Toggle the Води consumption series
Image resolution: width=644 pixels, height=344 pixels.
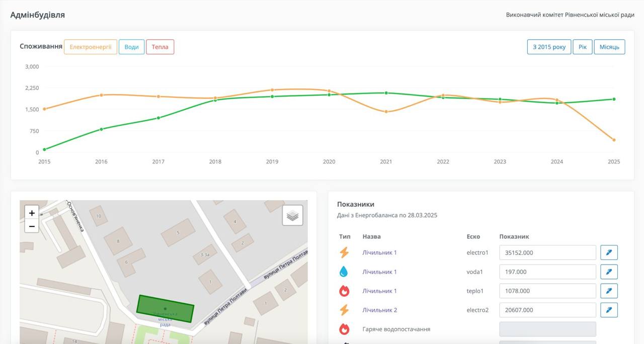point(131,47)
